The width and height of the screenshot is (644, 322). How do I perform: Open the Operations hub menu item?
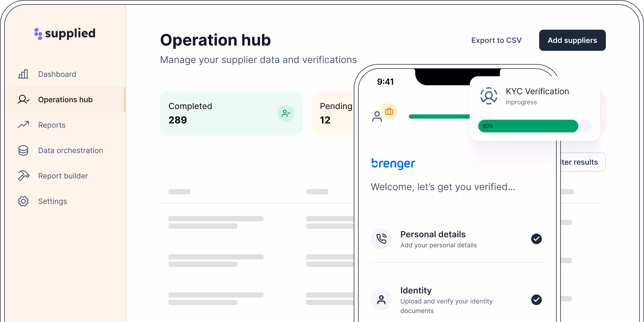(65, 100)
